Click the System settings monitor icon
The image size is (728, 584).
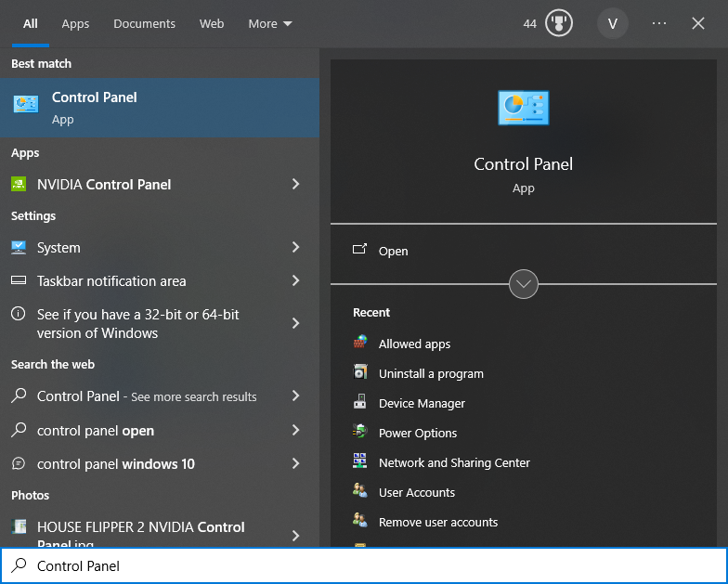pyautogui.click(x=19, y=247)
